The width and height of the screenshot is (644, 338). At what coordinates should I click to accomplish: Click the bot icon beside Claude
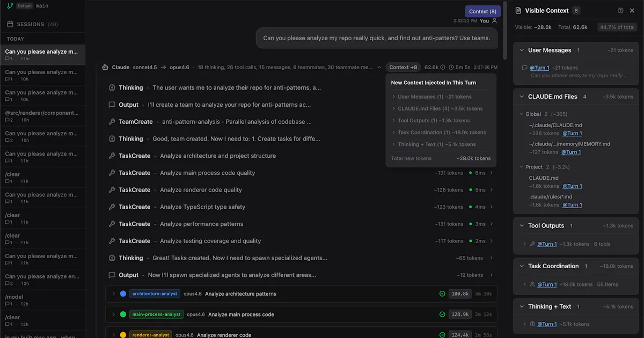point(106,68)
